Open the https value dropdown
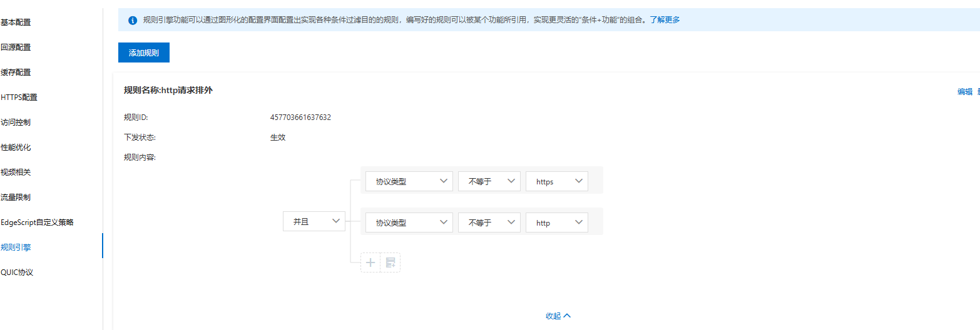Screen dimensions: 980x330 click(556, 181)
